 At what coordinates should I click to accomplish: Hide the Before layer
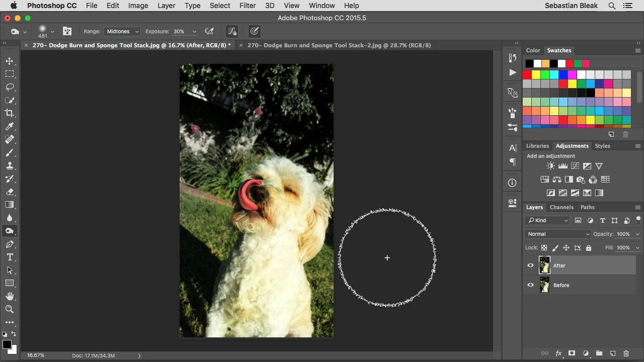(x=530, y=285)
